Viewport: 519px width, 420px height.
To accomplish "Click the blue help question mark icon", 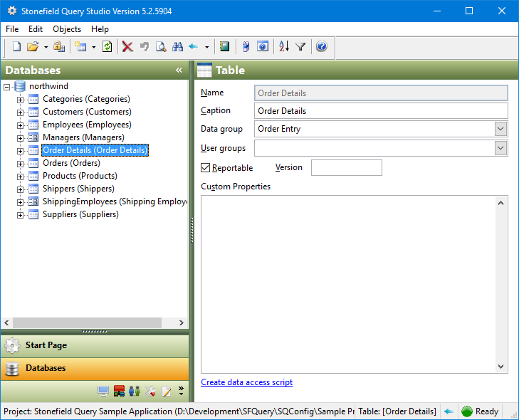I will 321,47.
